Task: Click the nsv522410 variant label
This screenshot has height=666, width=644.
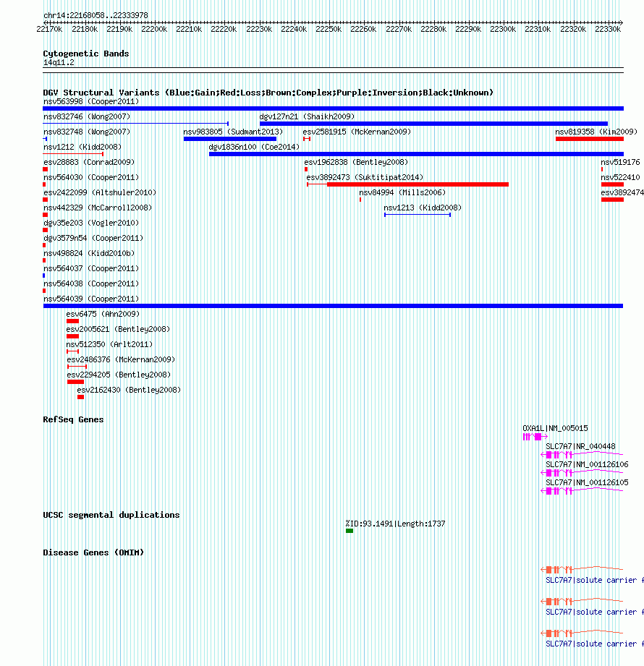Action: tap(620, 178)
